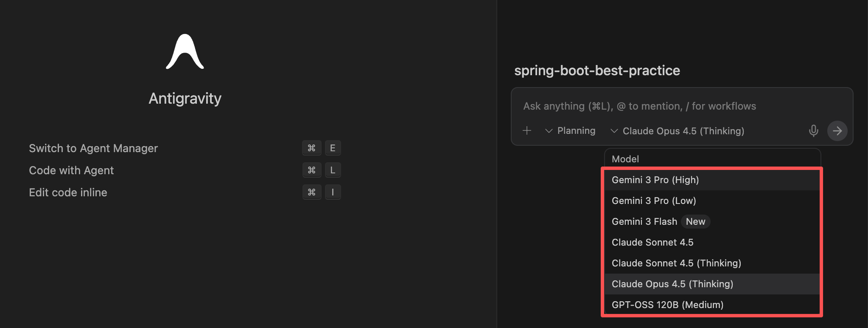
Task: Click the Antigravity logo icon
Action: click(185, 52)
